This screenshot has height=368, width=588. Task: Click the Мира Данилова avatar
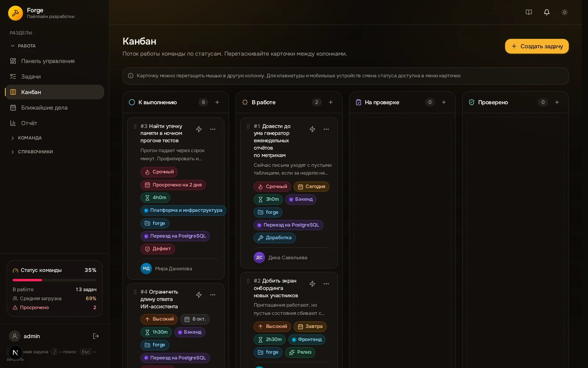click(x=146, y=269)
